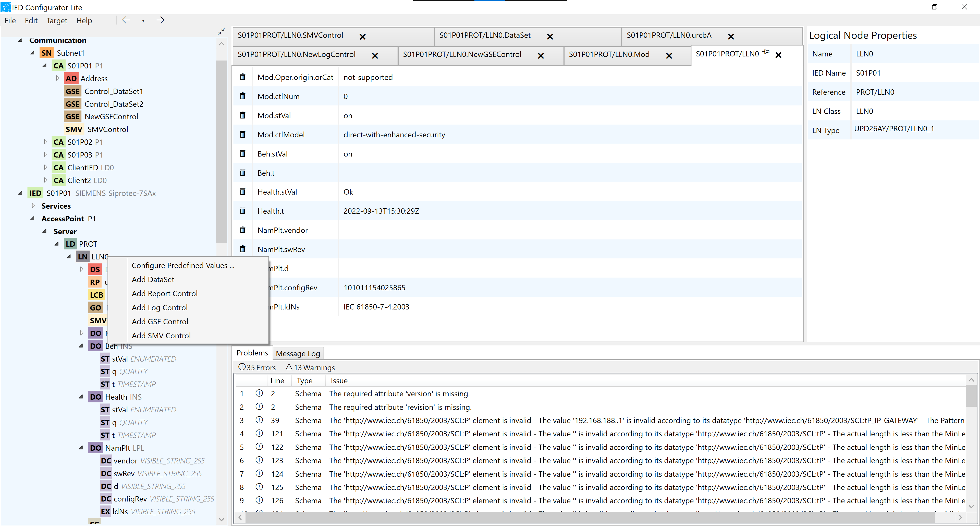Delete NamPlt.vendor using trash icon
The width and height of the screenshot is (980, 526).
(242, 230)
